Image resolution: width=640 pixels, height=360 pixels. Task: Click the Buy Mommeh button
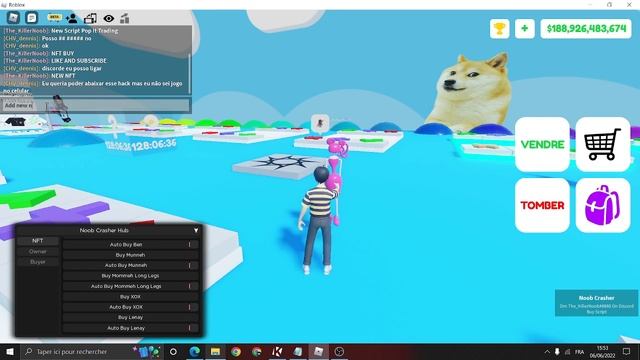(x=130, y=255)
